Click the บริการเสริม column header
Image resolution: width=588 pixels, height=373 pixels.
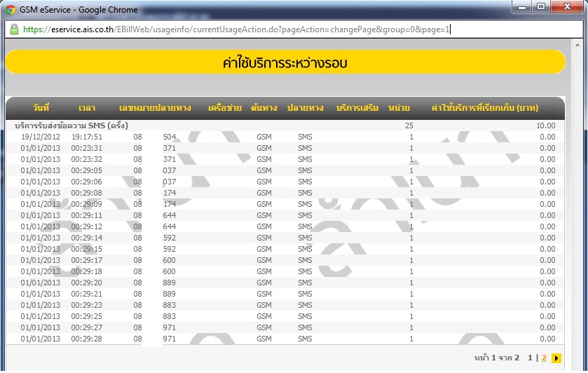[x=357, y=108]
